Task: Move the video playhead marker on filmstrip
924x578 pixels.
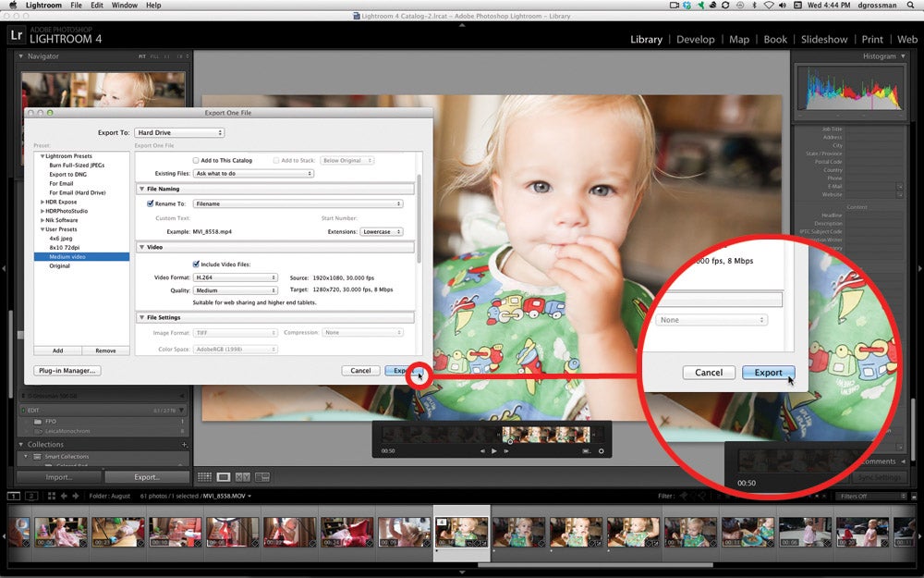Action: [x=510, y=441]
